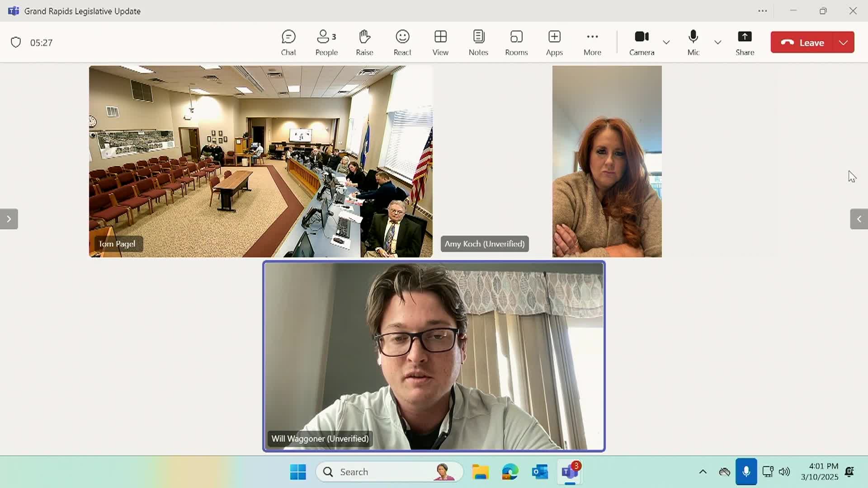Click the shield security icon beside timer

pos(16,42)
